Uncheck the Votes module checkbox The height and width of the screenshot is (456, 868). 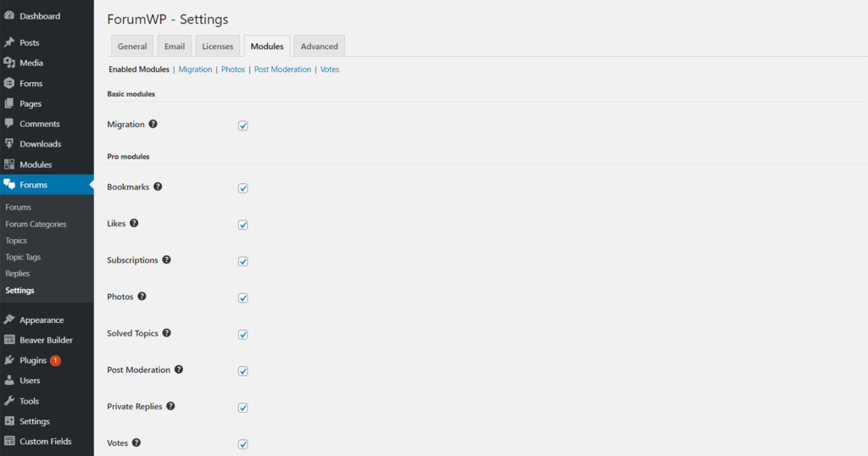pos(243,444)
